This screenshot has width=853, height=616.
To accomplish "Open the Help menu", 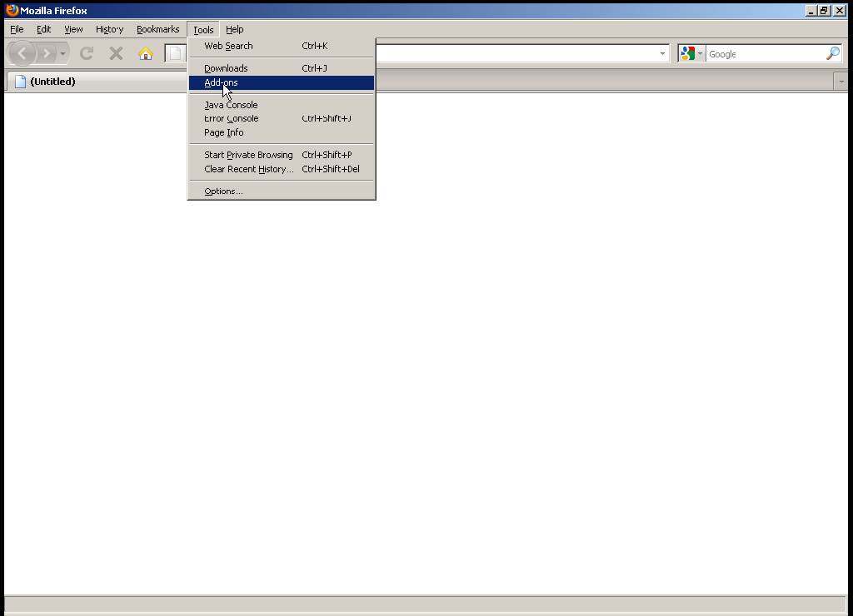I will [234, 29].
